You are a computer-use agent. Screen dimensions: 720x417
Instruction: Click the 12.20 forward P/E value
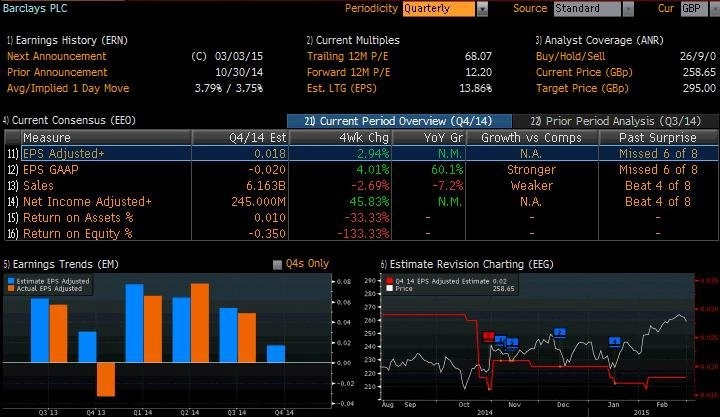478,73
